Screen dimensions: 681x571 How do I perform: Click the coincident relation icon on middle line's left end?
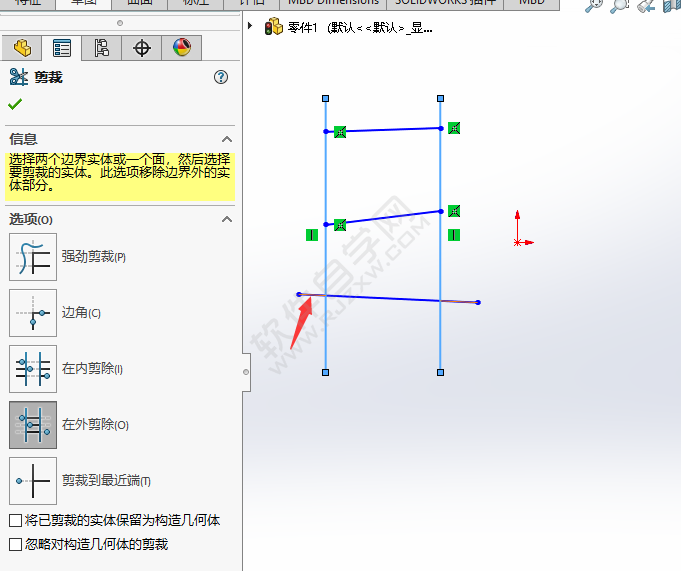(x=340, y=225)
